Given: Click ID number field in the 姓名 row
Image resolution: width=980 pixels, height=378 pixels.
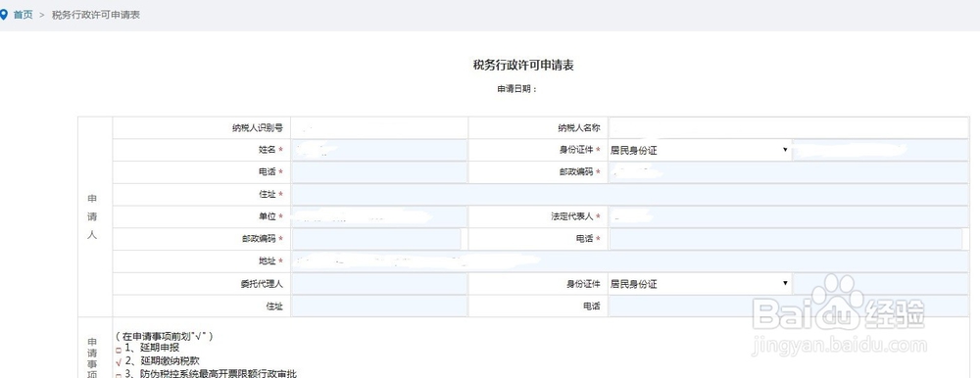Looking at the screenshot, I should (x=881, y=150).
